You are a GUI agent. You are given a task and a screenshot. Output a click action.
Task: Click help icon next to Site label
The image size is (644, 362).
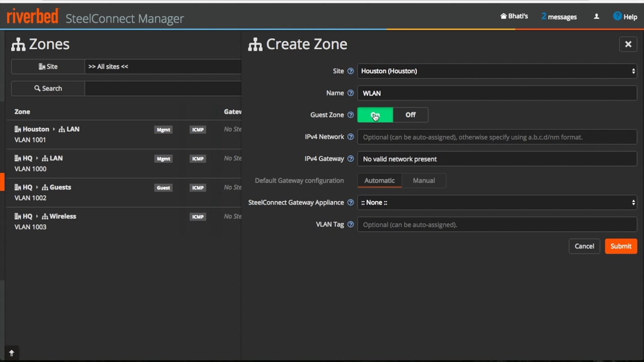[351, 71]
